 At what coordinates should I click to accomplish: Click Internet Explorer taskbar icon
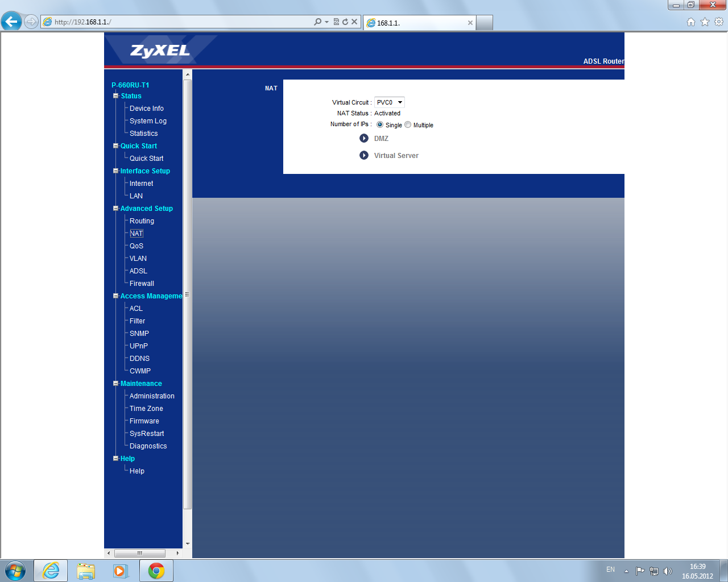pyautogui.click(x=51, y=571)
